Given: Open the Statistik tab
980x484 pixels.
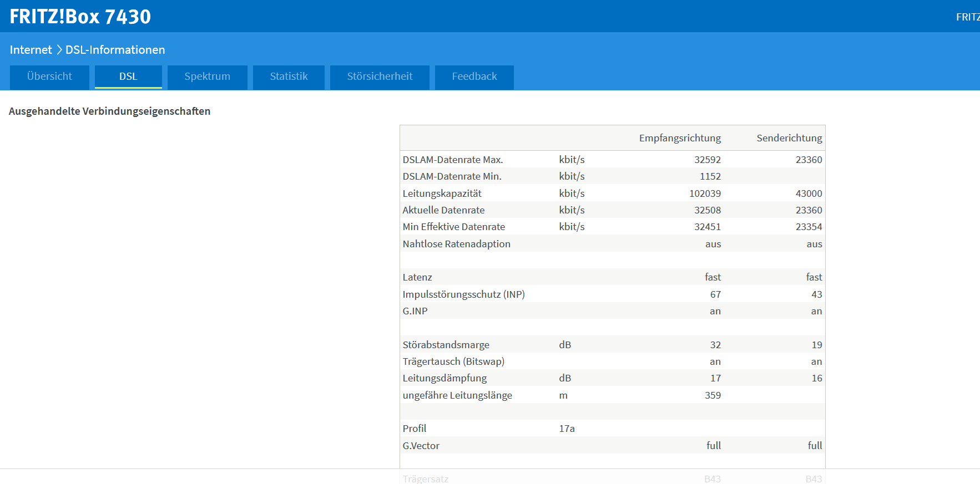Looking at the screenshot, I should click(x=289, y=77).
